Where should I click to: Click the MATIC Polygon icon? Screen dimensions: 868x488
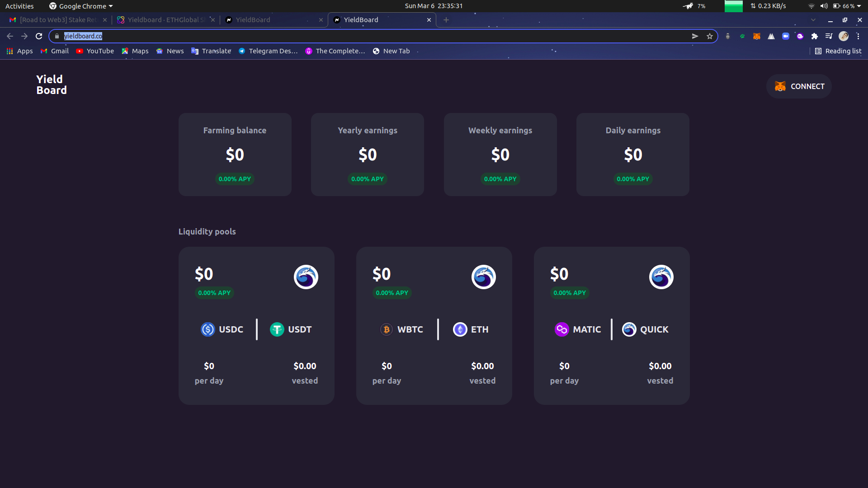point(561,329)
